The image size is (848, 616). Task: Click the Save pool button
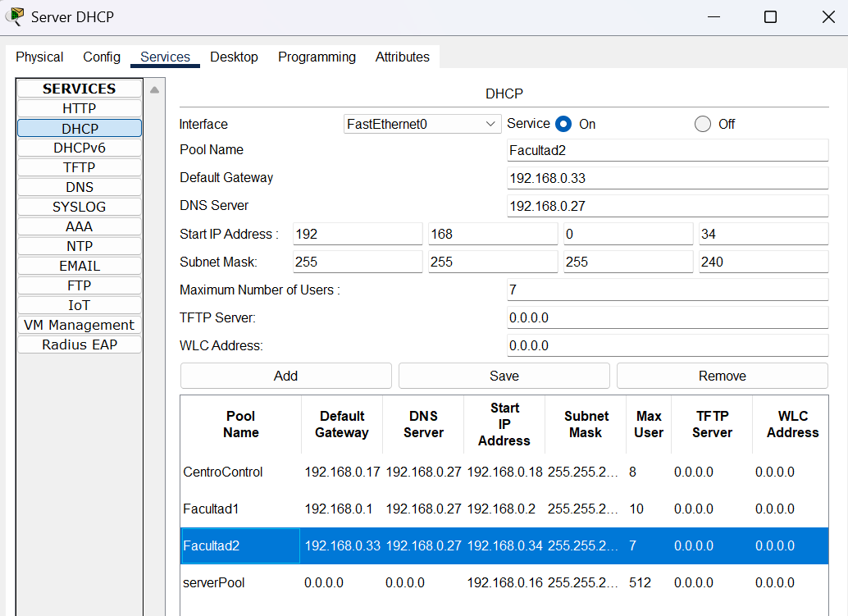click(x=504, y=376)
